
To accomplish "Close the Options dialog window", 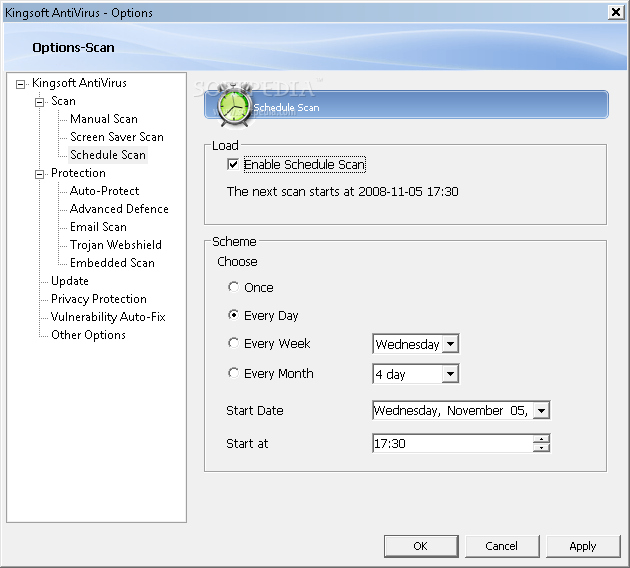I will click(615, 12).
